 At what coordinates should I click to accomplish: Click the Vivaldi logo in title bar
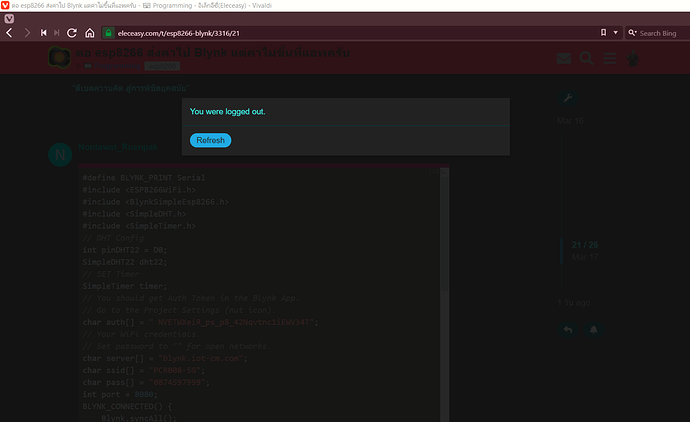(x=5, y=5)
